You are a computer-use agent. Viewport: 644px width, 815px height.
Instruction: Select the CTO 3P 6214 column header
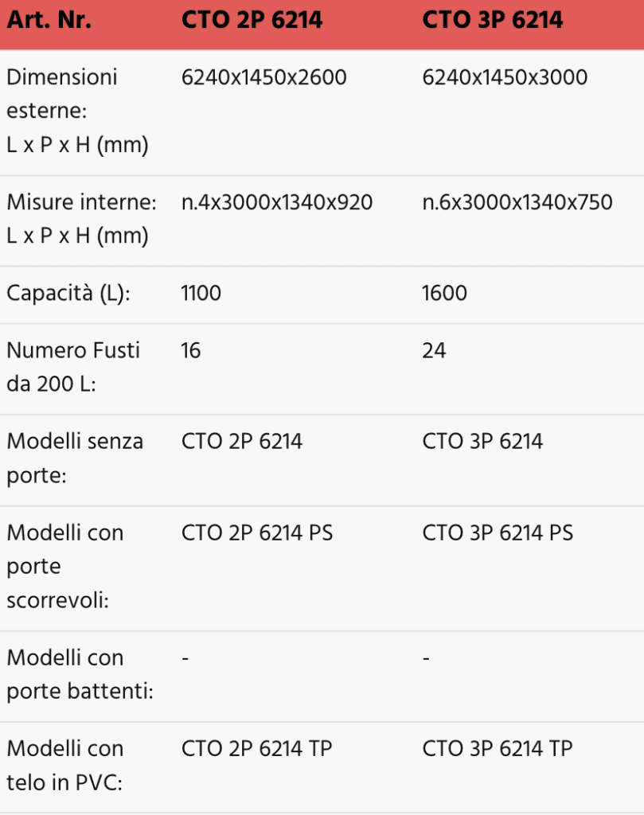(493, 20)
